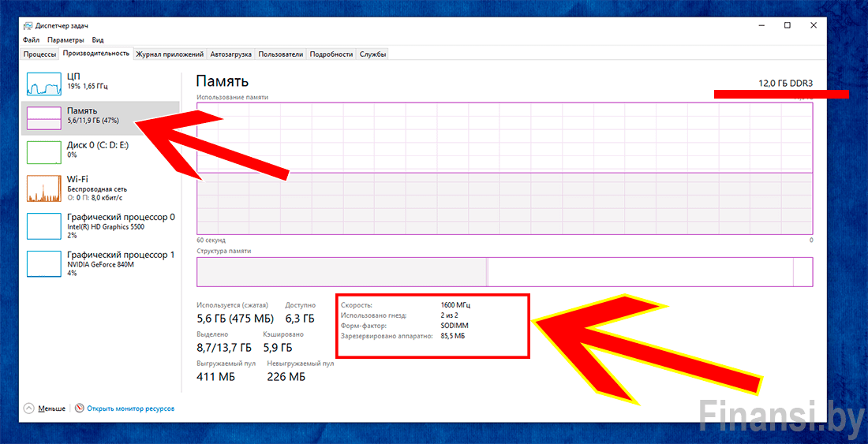Image resolution: width=868 pixels, height=444 pixels.
Task: Click the 8,7/13,7 ГБ committed value
Action: pos(224,348)
